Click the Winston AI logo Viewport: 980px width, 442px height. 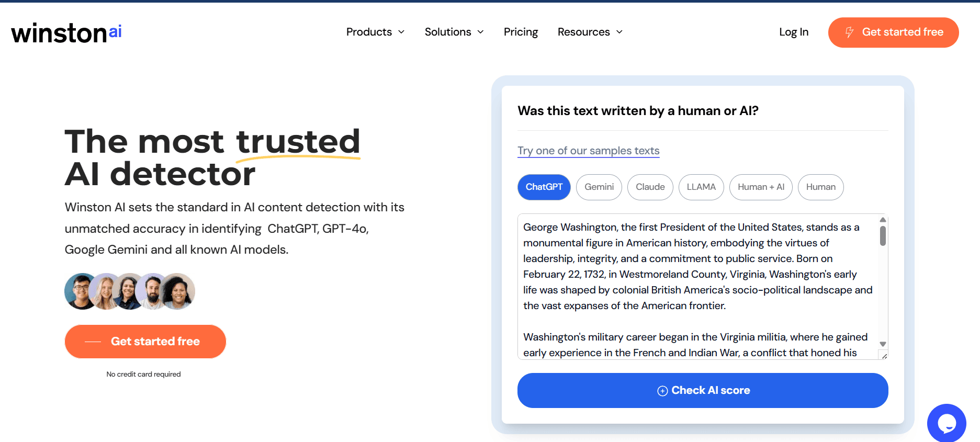[66, 31]
